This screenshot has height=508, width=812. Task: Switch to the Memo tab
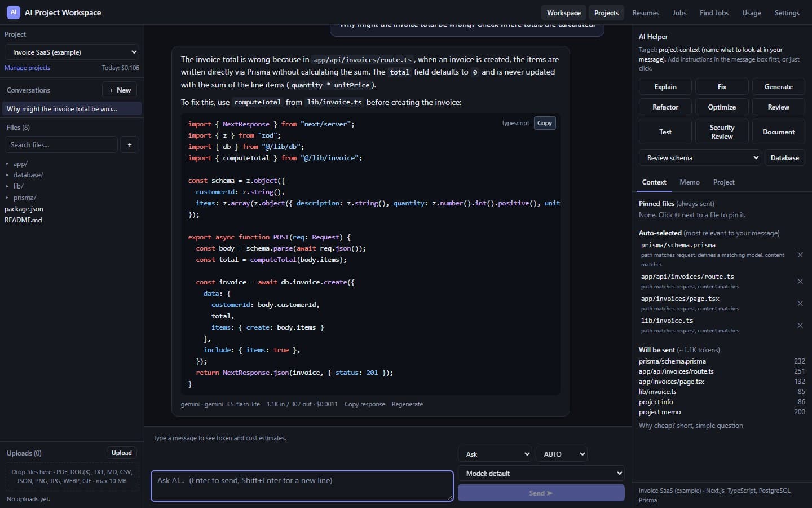pos(690,182)
